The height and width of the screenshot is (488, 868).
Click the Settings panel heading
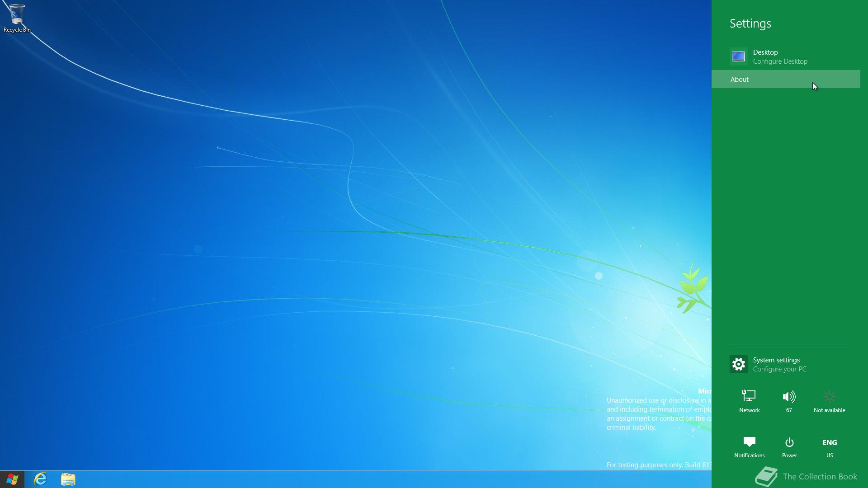750,23
